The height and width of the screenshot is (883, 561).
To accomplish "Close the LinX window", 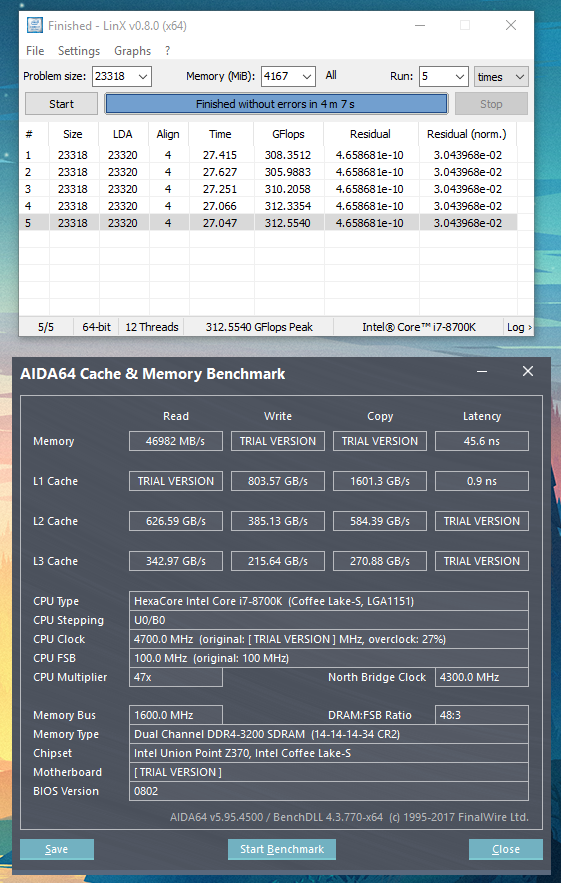I will point(511,25).
